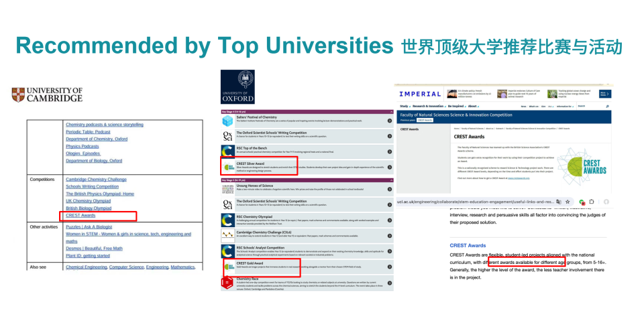Collapse the Key Stage 5 section header
The image size is (644, 325).
307,180
